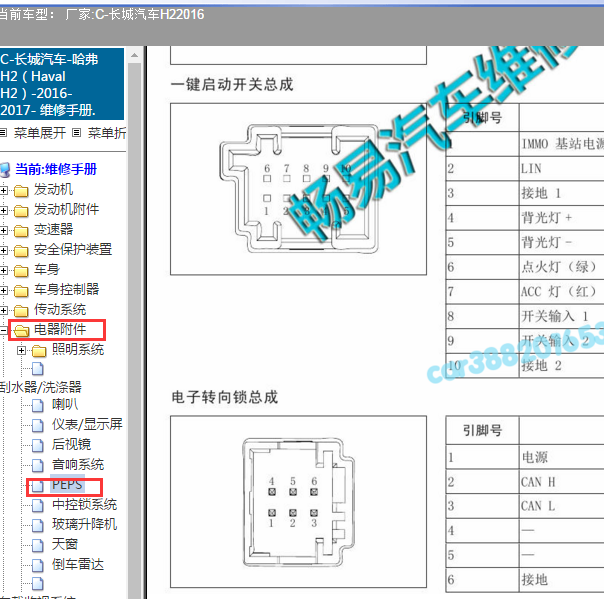Click the 电源 table cell
The height and width of the screenshot is (599, 604).
point(562,457)
